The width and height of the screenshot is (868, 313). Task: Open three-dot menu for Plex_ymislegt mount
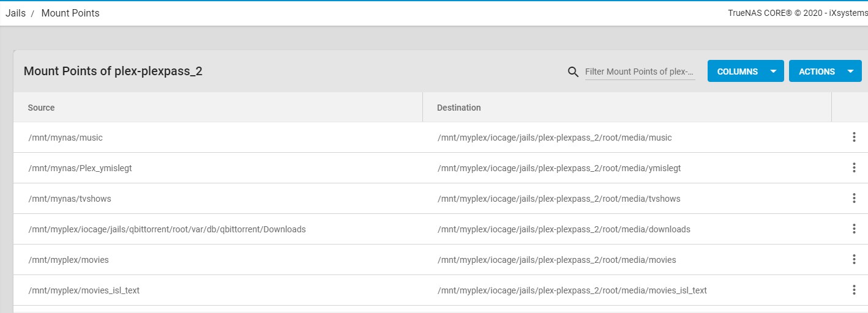(854, 168)
